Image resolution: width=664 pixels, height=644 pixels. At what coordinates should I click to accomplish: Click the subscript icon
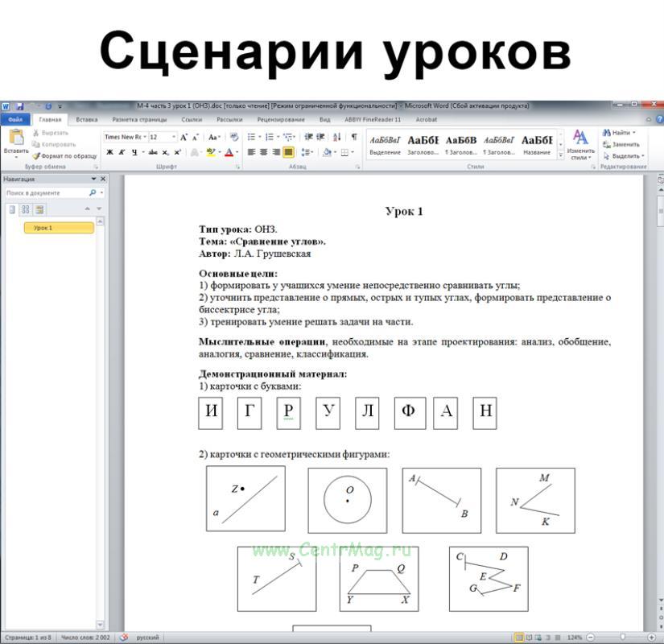tap(165, 152)
